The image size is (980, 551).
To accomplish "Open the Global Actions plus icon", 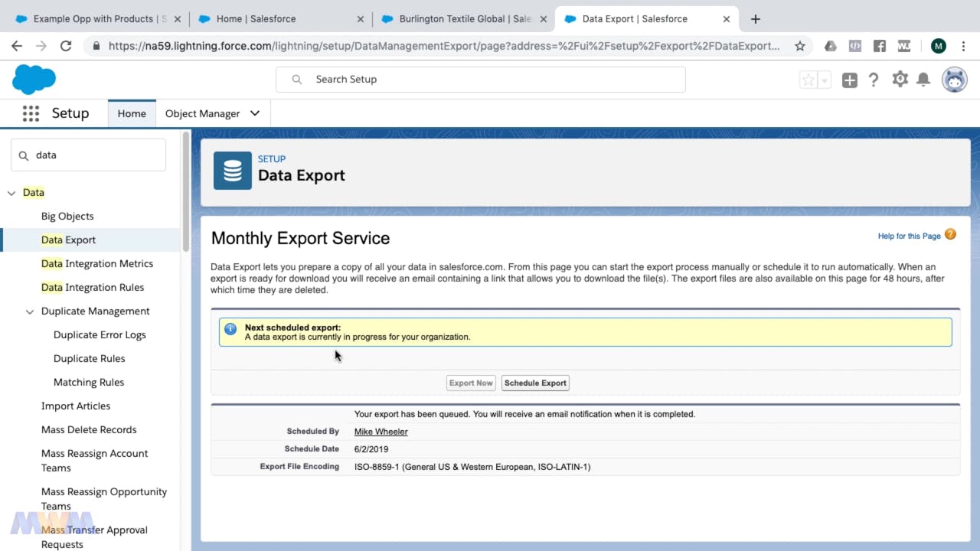I will pos(849,80).
